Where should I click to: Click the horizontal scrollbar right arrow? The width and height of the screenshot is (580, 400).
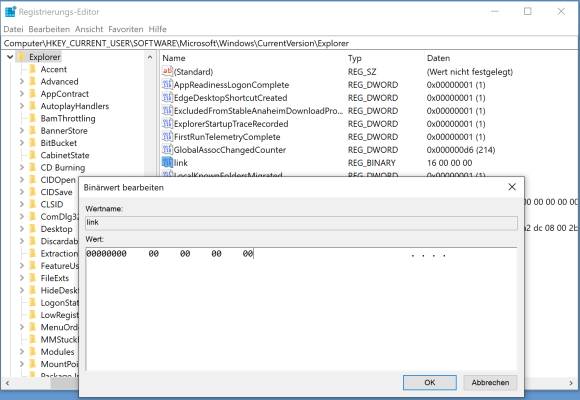point(572,383)
